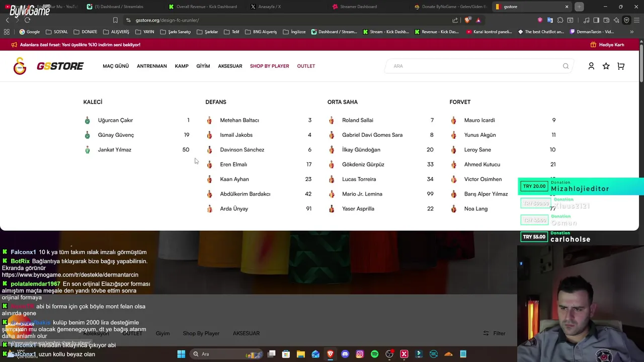Click the Galatasaray GS Store logo
Viewport: 644px width, 362px height.
48,66
